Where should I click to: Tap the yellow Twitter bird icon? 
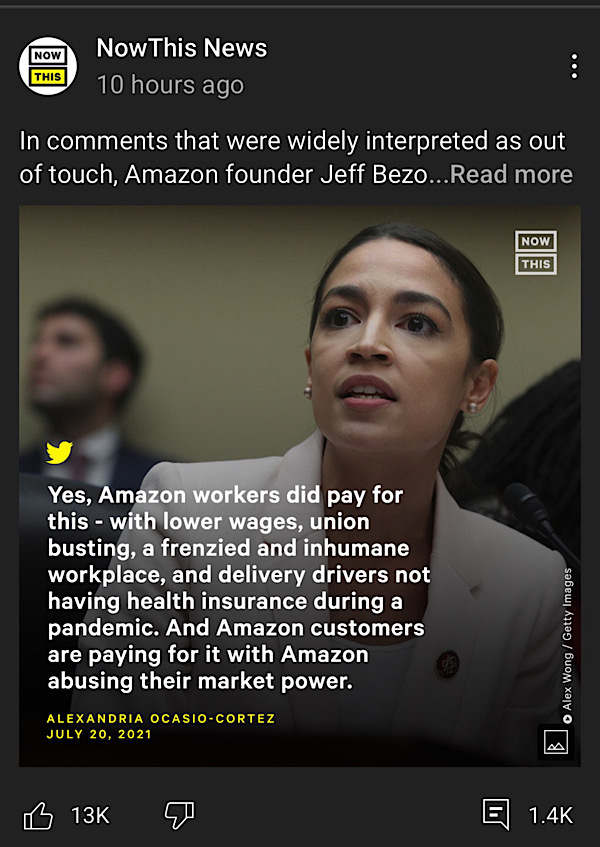(x=59, y=453)
